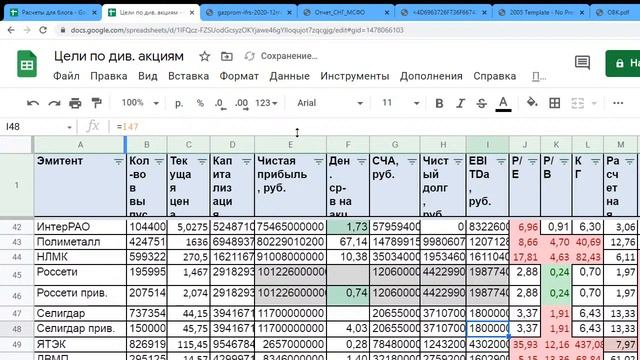Open the СЧА column filter
The image size is (640, 360).
(x=412, y=162)
